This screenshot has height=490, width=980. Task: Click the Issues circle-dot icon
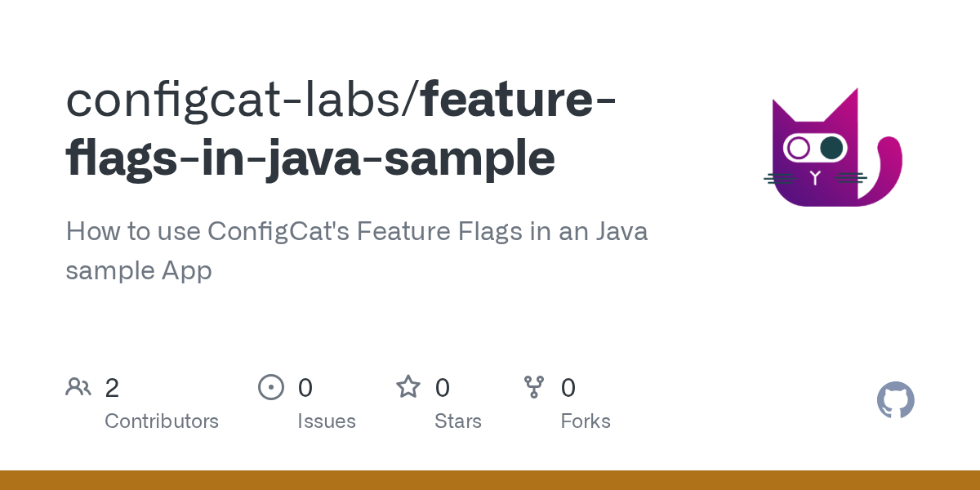[x=270, y=387]
